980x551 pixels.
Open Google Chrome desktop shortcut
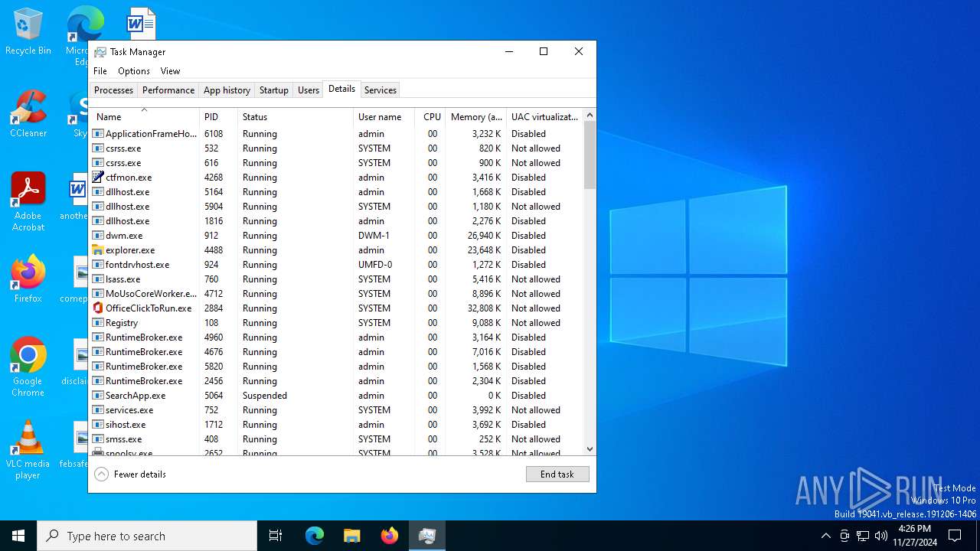(x=28, y=356)
